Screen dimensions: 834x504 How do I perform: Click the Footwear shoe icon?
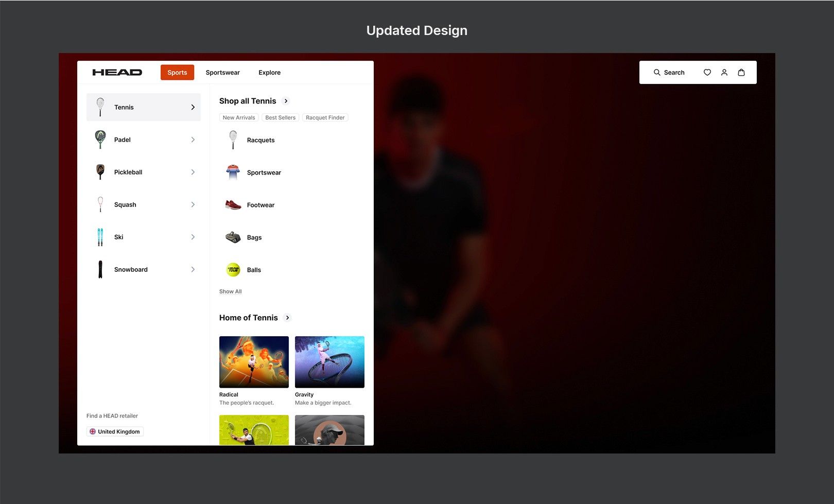[x=233, y=205]
